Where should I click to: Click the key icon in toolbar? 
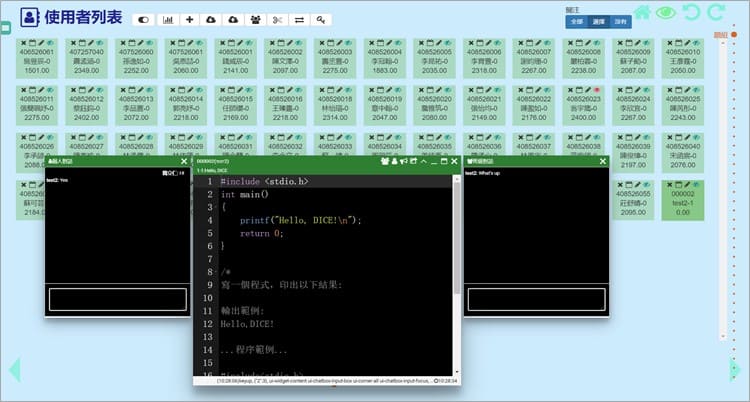coord(320,19)
